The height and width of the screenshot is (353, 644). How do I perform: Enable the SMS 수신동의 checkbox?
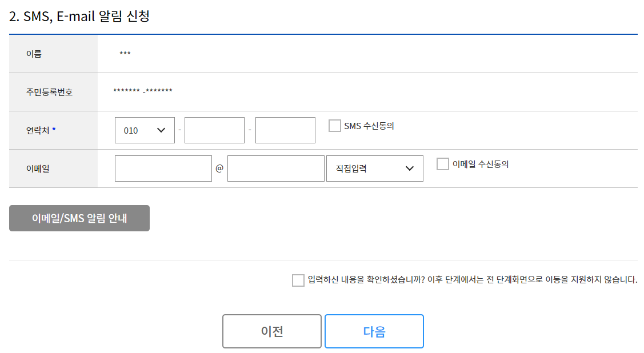pos(334,125)
